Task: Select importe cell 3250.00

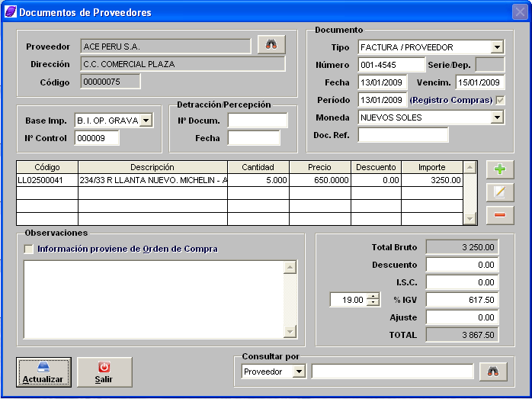Action: point(432,180)
